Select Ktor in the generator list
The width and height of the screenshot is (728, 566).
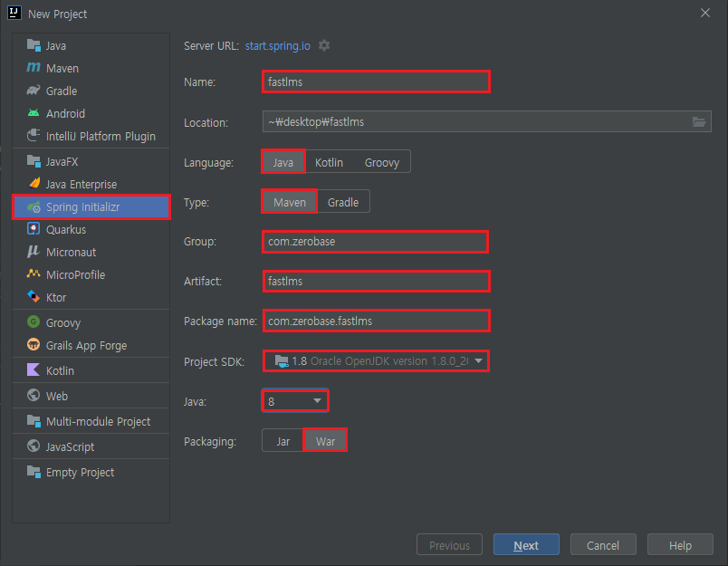[x=91, y=297]
